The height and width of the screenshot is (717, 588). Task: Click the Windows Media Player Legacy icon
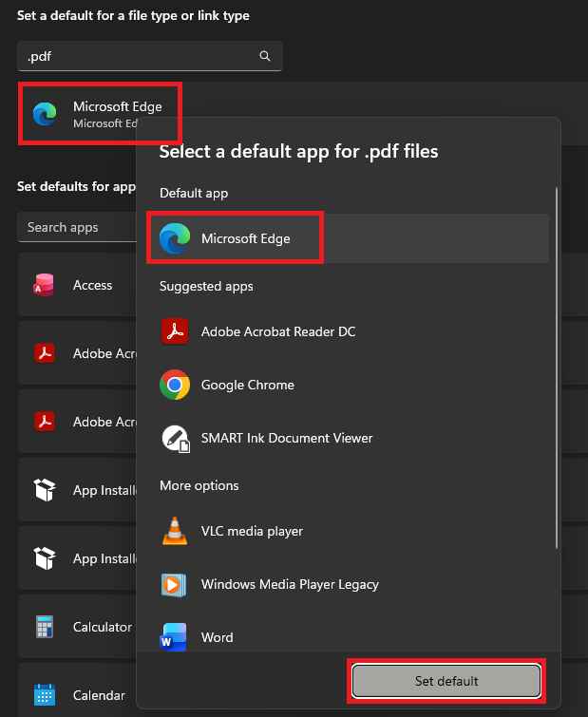coord(174,585)
